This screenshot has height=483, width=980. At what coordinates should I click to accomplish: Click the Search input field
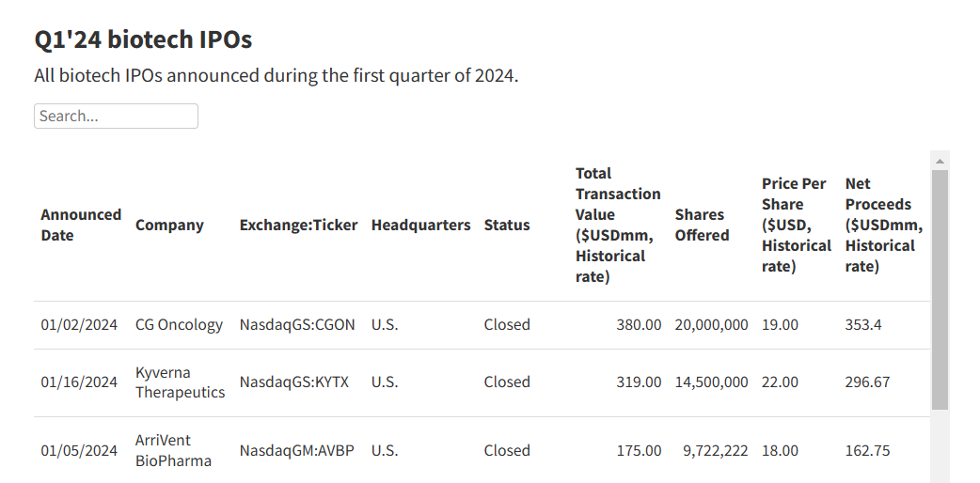(116, 117)
